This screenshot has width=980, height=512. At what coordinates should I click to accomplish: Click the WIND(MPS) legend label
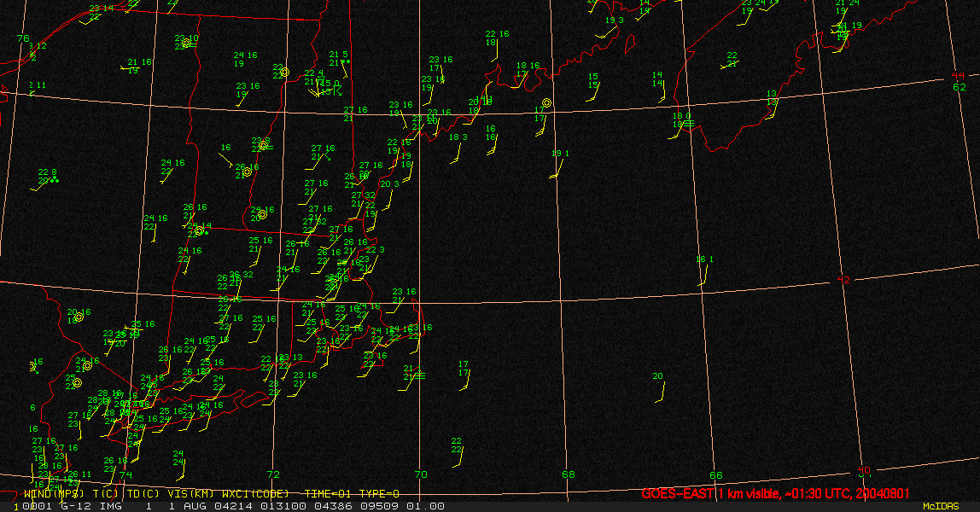click(x=54, y=493)
